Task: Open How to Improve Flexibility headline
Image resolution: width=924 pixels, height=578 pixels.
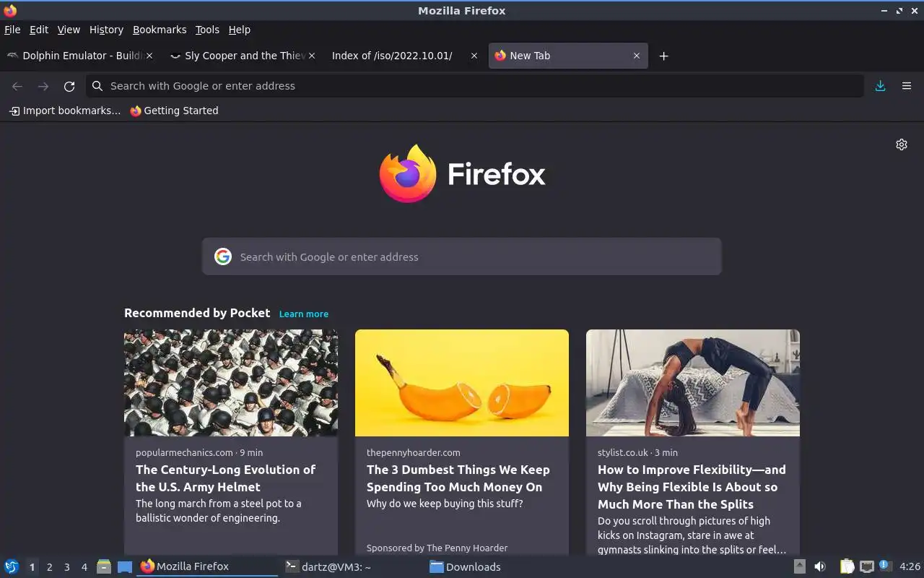Action: 692,487
